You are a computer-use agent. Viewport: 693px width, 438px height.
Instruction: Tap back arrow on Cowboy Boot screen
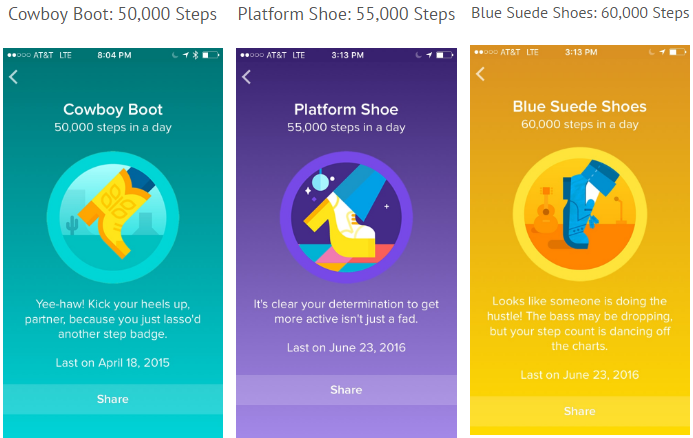(13, 77)
